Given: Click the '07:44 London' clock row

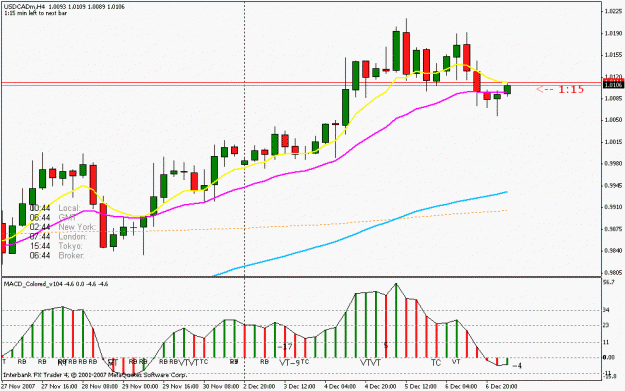Looking at the screenshot, I should [58, 237].
